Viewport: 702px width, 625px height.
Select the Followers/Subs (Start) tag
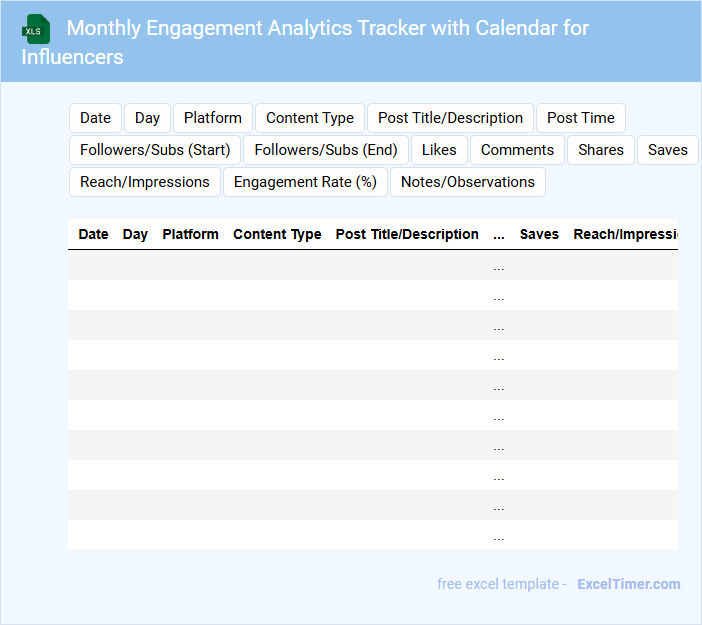pyautogui.click(x=155, y=150)
